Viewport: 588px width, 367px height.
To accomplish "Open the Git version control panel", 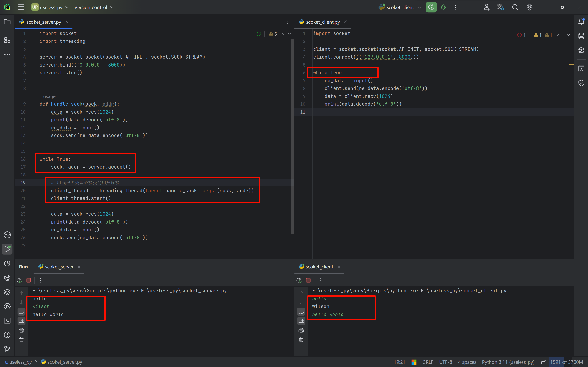I will click(7, 349).
